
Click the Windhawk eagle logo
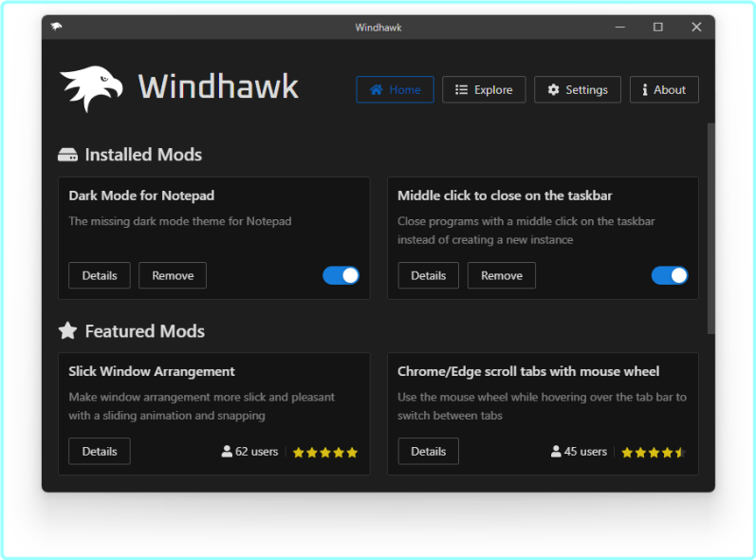[92, 89]
